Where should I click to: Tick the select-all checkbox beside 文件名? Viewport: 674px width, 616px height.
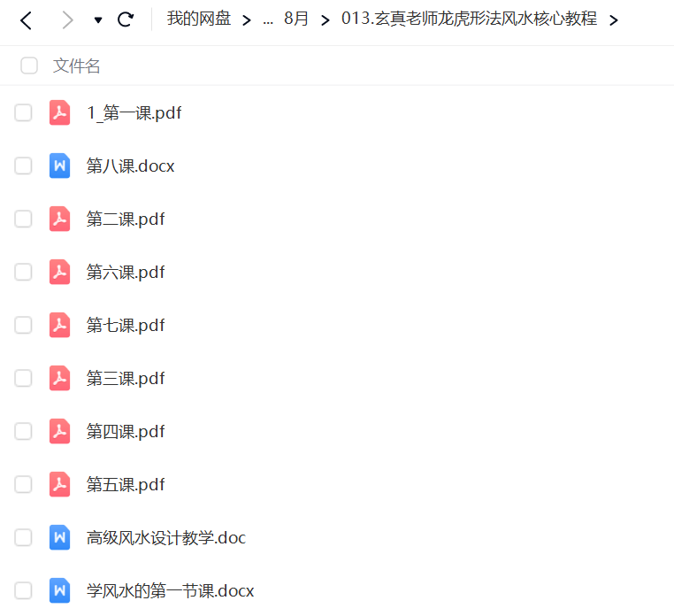(x=29, y=65)
